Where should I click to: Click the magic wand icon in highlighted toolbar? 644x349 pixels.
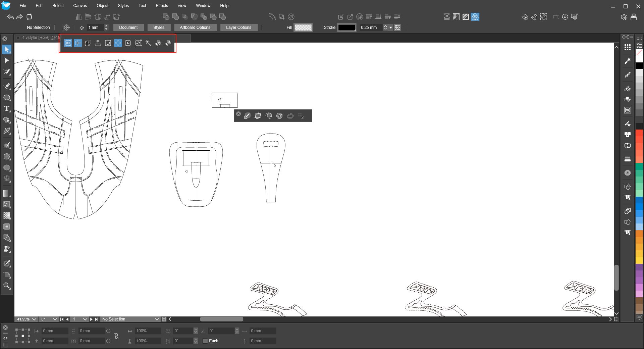click(148, 43)
